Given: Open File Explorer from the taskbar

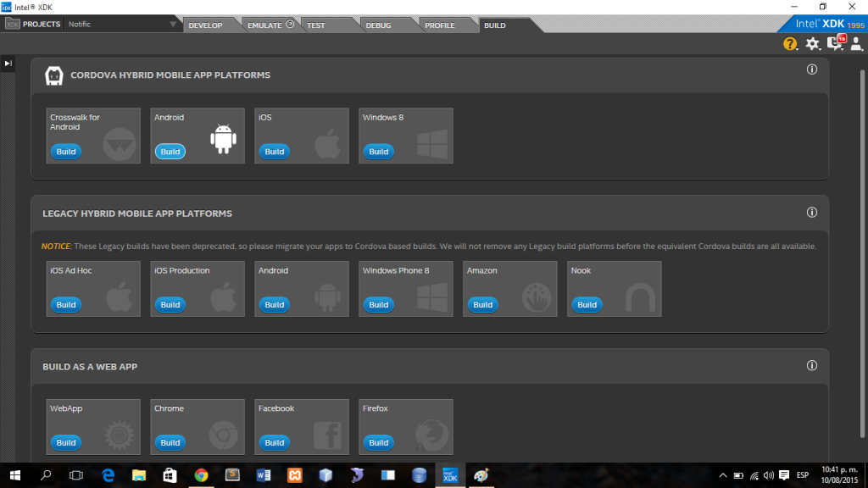Looking at the screenshot, I should pyautogui.click(x=138, y=475).
